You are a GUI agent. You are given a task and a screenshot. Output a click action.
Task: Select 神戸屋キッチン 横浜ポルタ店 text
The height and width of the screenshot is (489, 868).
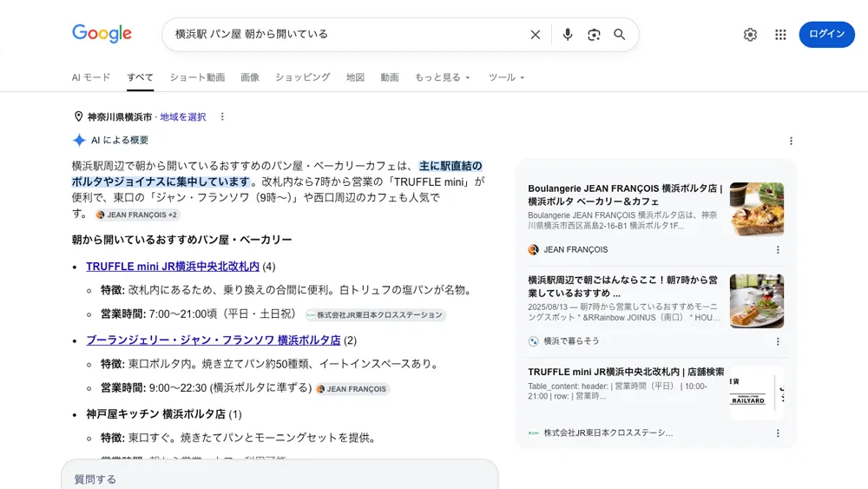point(155,414)
